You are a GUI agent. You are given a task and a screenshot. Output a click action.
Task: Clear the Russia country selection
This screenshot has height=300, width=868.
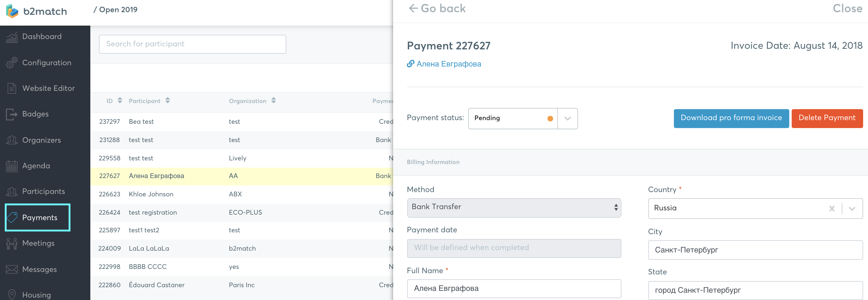click(832, 209)
